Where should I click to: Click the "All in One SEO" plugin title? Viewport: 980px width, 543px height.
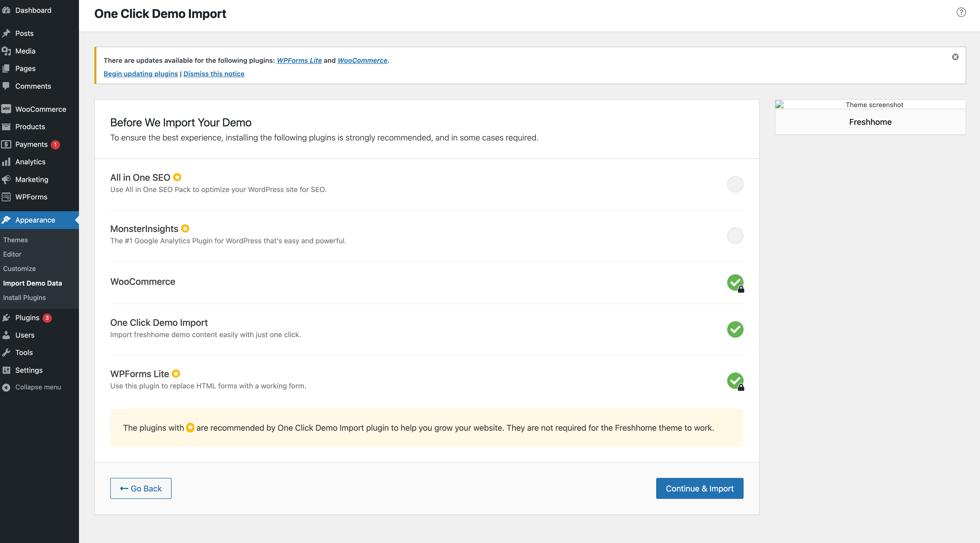[x=140, y=178]
